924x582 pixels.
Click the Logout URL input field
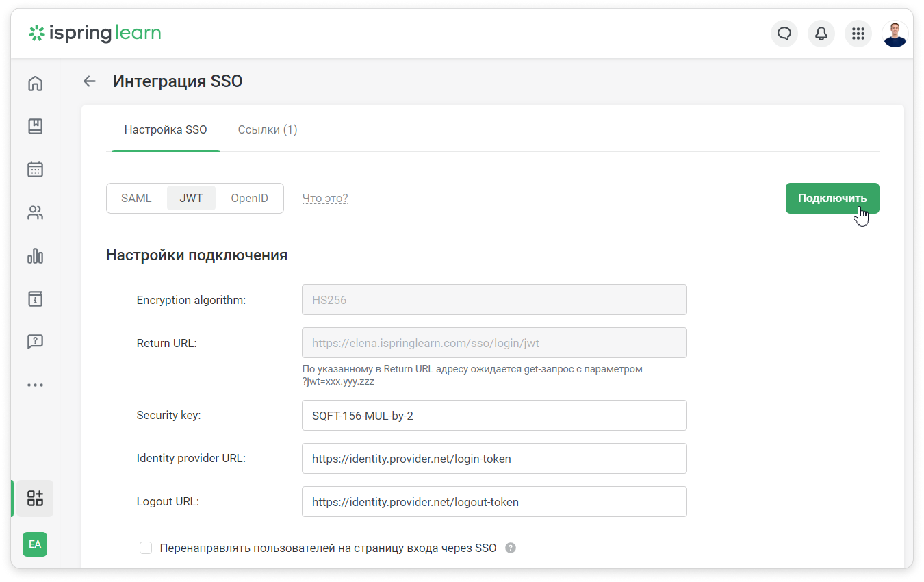click(x=494, y=502)
